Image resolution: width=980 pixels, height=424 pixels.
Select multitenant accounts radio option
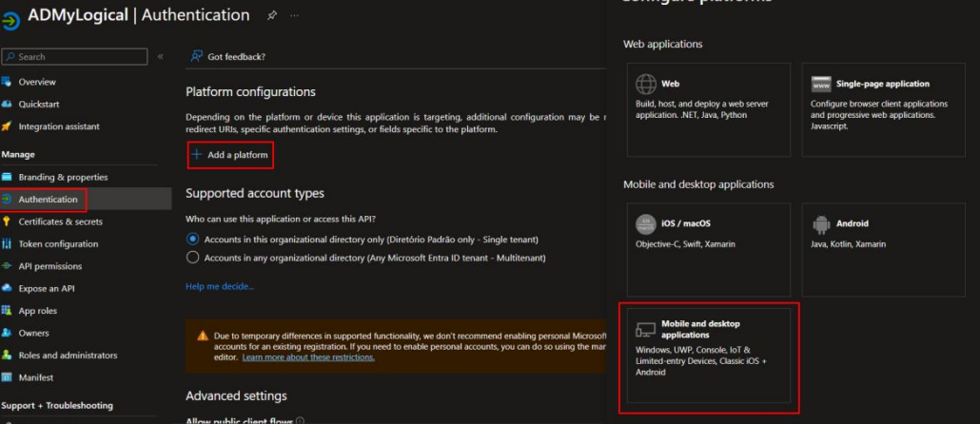click(x=192, y=258)
